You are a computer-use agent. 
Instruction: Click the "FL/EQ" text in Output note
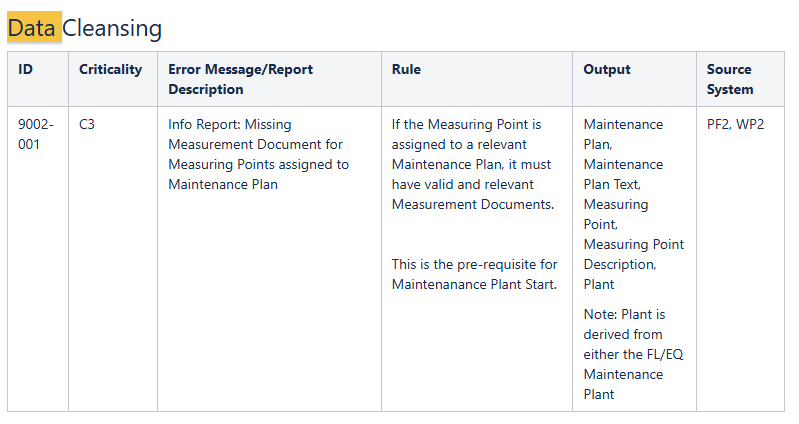coord(663,354)
